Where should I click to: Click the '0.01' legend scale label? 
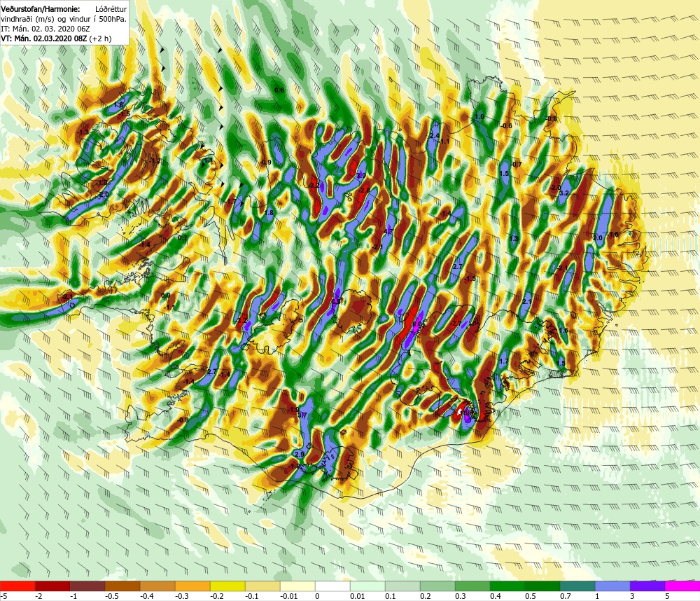(x=358, y=596)
